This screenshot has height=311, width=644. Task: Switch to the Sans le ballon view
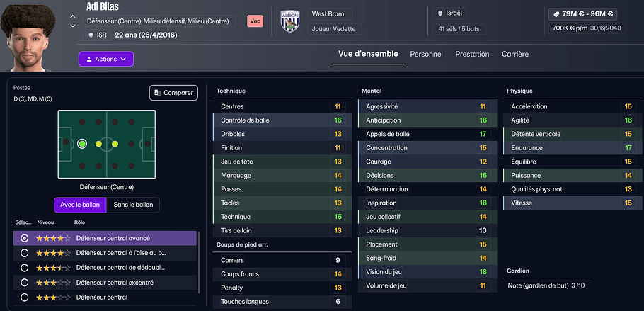(133, 205)
